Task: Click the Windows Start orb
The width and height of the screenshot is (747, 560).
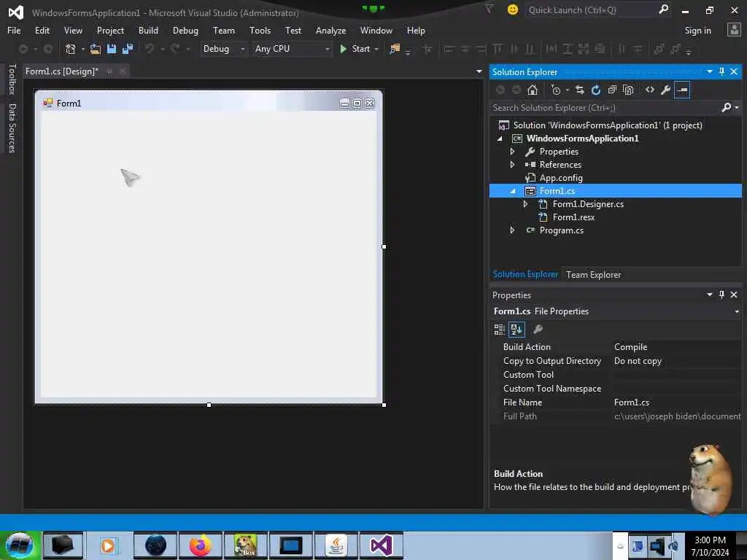Action: (x=20, y=545)
